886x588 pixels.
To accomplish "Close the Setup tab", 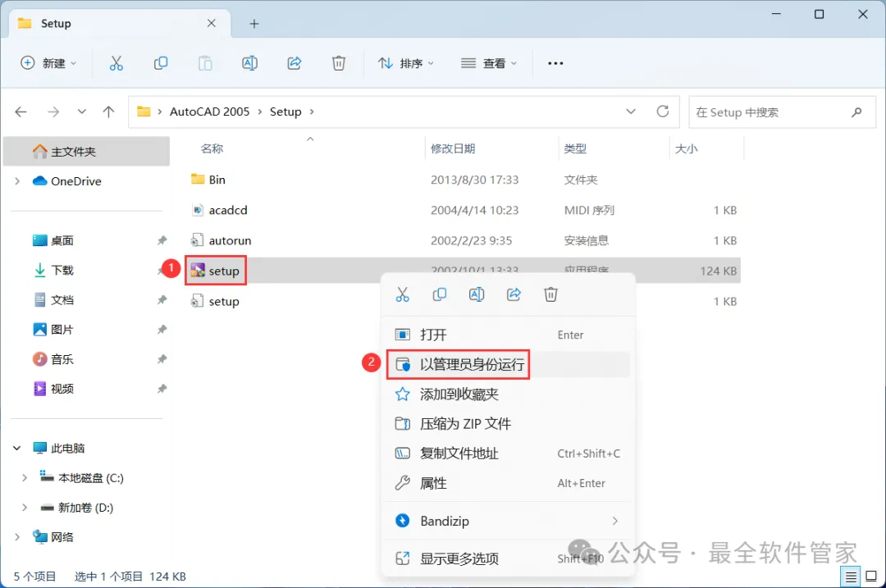I will (212, 23).
